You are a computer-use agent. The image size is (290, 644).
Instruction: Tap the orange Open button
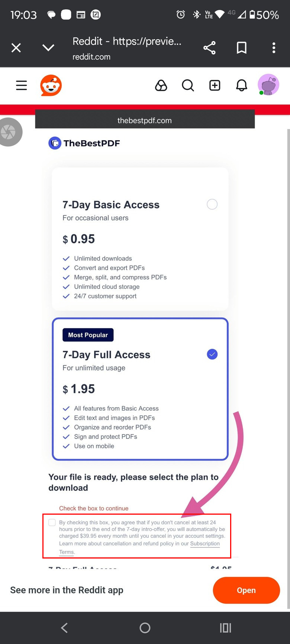246,590
